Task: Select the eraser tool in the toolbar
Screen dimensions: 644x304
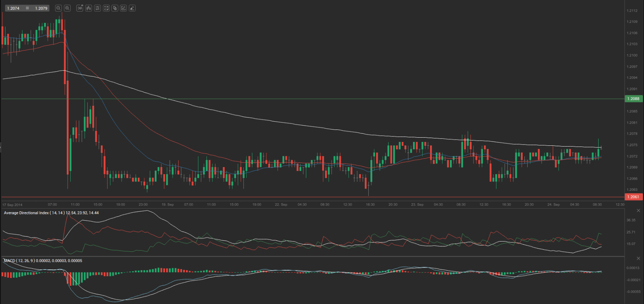Action: pyautogui.click(x=132, y=8)
